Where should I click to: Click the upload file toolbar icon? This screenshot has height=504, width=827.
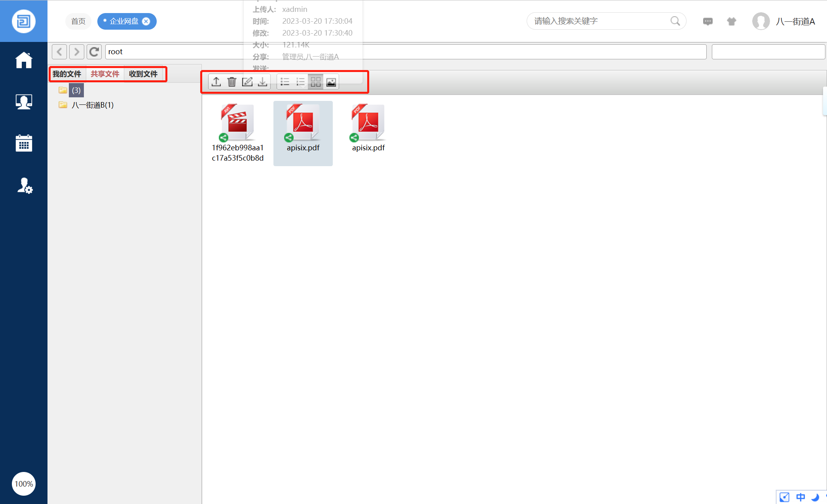pyautogui.click(x=216, y=82)
